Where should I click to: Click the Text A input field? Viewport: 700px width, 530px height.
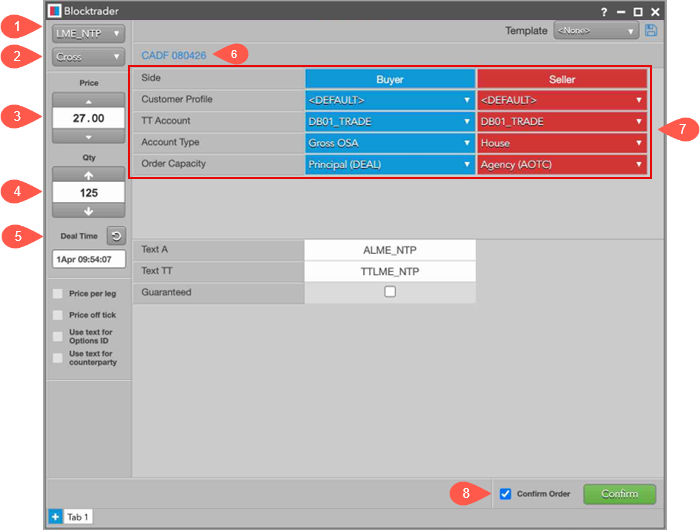(390, 249)
